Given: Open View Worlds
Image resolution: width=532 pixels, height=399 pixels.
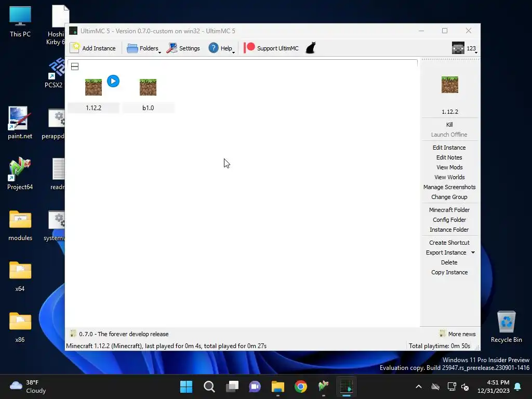Looking at the screenshot, I should (x=449, y=177).
